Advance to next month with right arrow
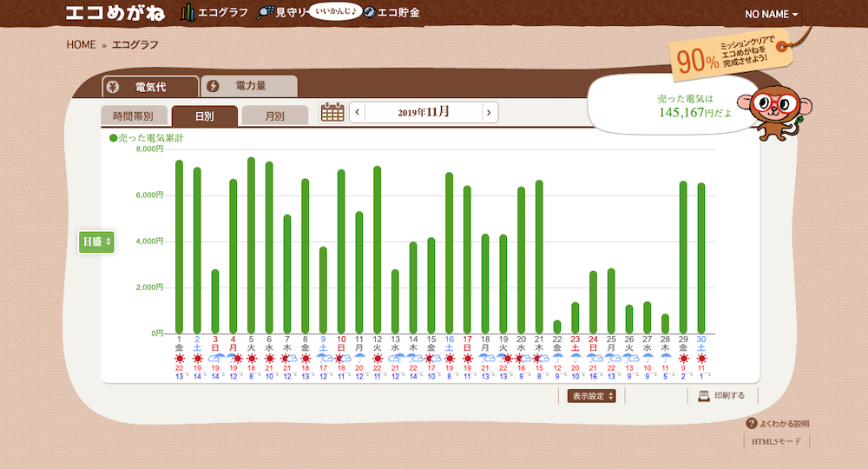Viewport: 868px width, 469px height. click(490, 112)
